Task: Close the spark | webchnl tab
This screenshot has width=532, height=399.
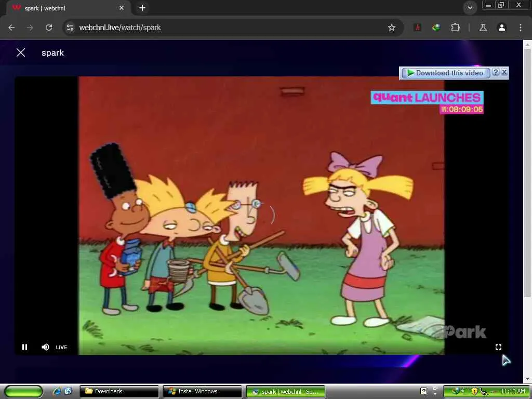Action: pos(122,8)
